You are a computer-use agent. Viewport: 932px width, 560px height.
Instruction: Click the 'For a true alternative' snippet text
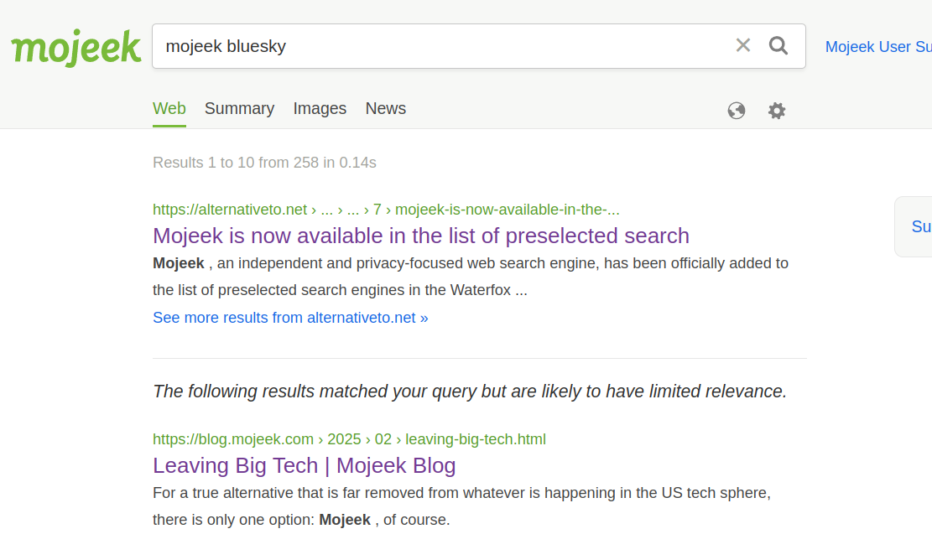(x=462, y=506)
